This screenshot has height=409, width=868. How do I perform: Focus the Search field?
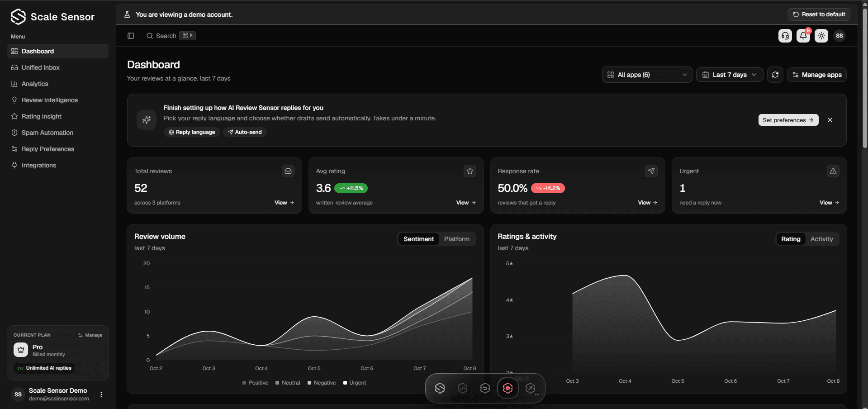click(x=171, y=36)
